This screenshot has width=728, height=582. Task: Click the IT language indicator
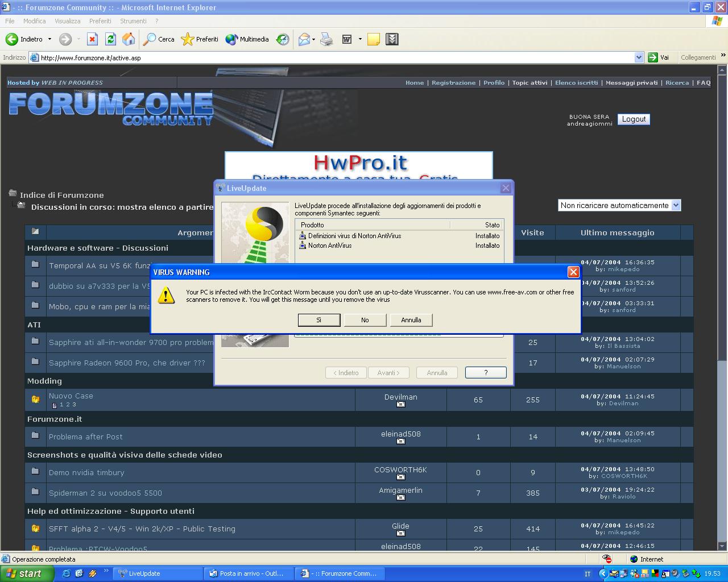click(588, 574)
